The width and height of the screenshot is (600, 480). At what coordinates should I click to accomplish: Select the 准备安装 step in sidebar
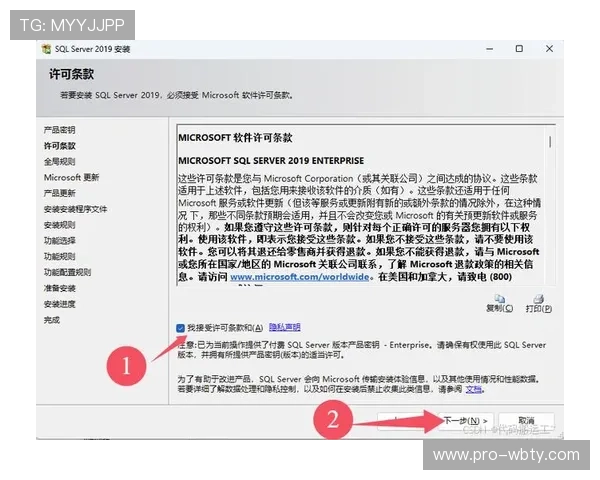pos(59,288)
